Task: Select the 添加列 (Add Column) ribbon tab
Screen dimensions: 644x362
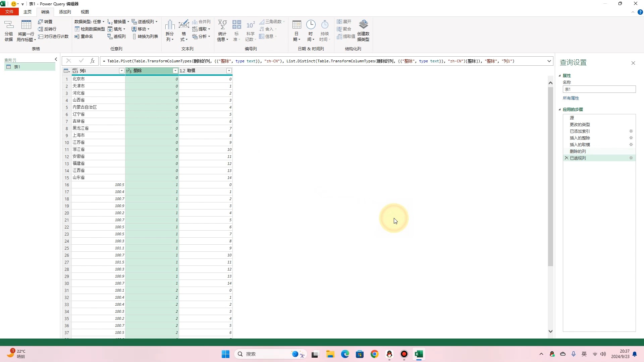Action: (x=65, y=12)
